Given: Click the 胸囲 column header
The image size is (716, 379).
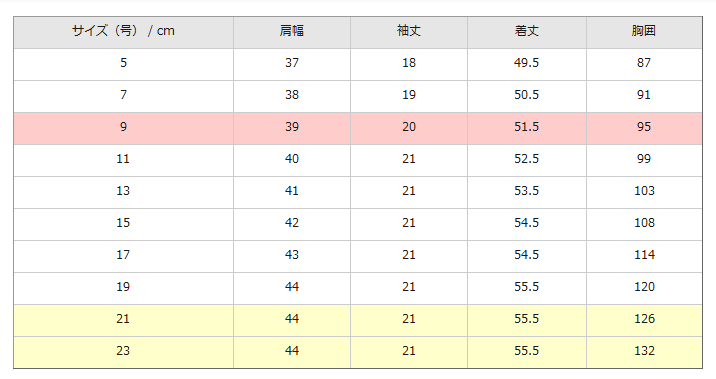Looking at the screenshot, I should pyautogui.click(x=644, y=32).
